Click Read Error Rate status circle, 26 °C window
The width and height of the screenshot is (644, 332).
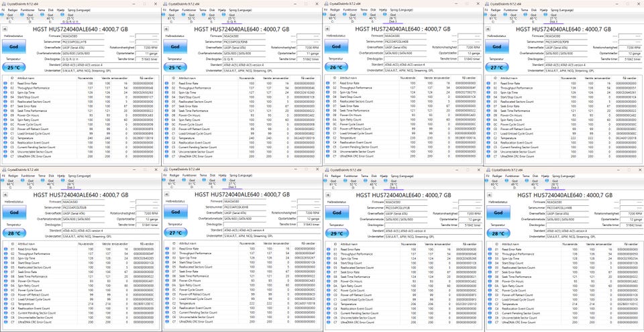click(328, 83)
